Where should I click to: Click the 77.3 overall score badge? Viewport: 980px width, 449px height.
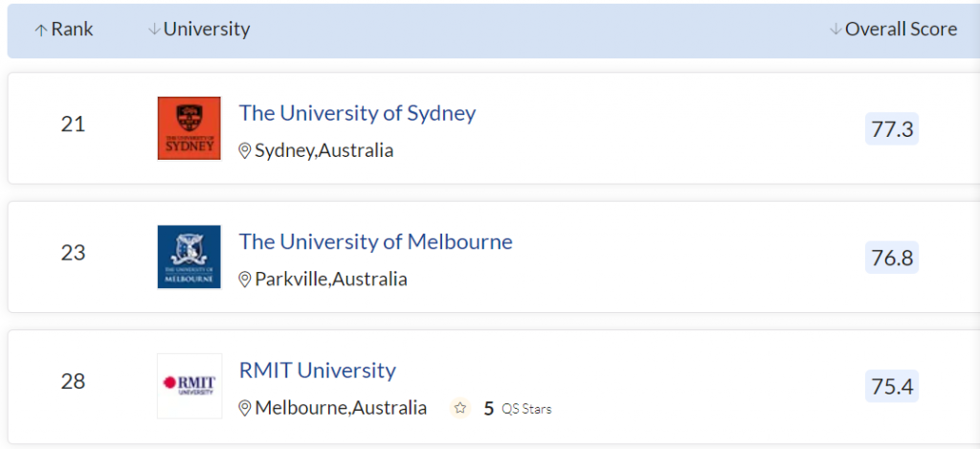(892, 129)
